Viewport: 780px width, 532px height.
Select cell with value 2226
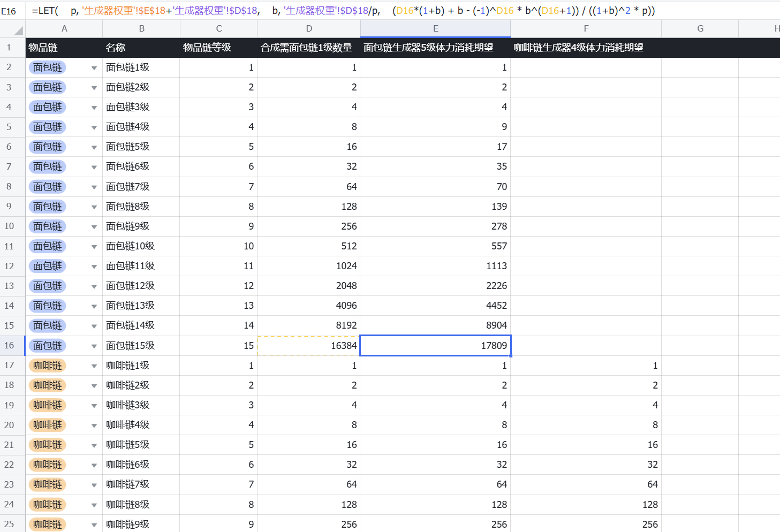pyautogui.click(x=435, y=286)
